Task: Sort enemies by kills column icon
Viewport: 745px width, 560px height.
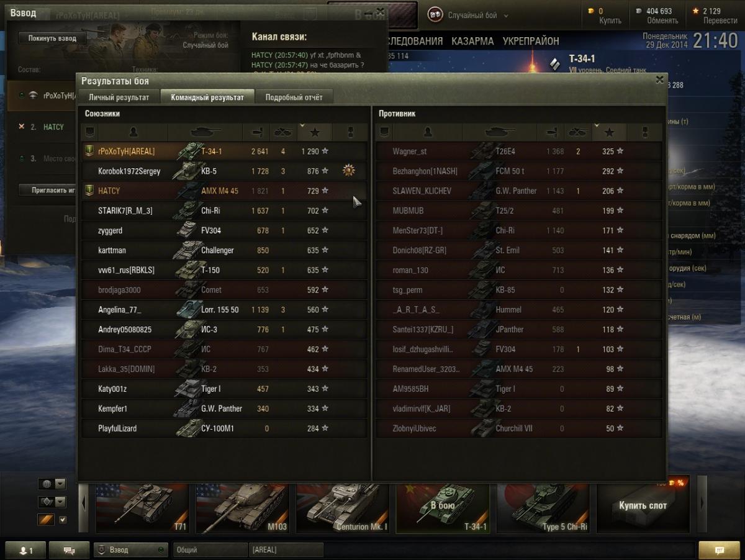Action: (x=577, y=132)
